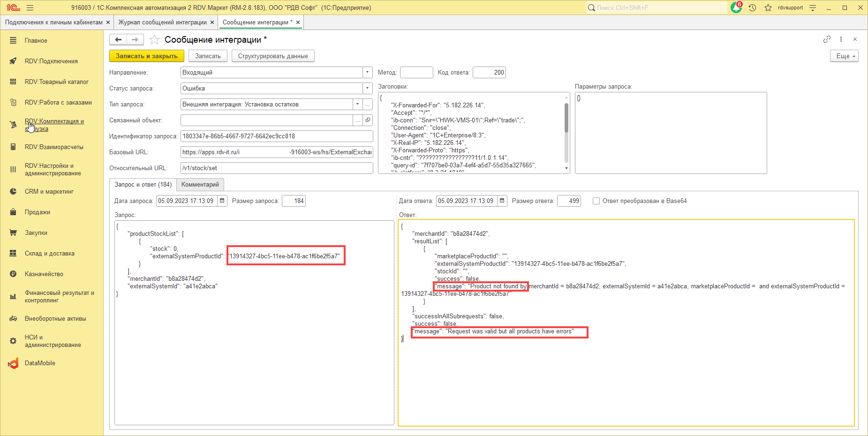Open calendar picker for response date
Viewport: 868px width, 436px height.
tap(502, 201)
